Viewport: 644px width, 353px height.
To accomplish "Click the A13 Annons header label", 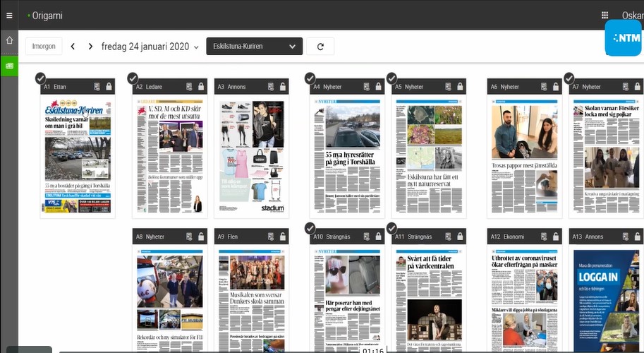I will [x=588, y=237].
